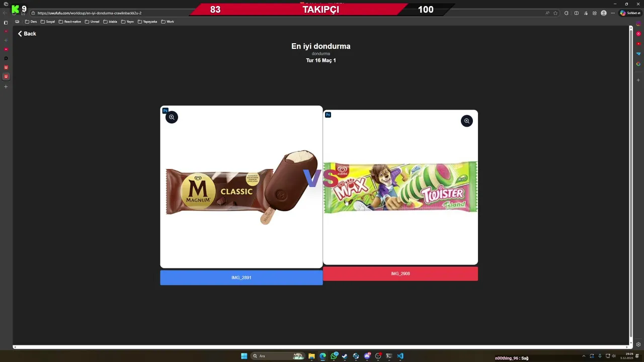The width and height of the screenshot is (644, 362).
Task: Open the favorites bar manager icon
Action: coord(17,22)
